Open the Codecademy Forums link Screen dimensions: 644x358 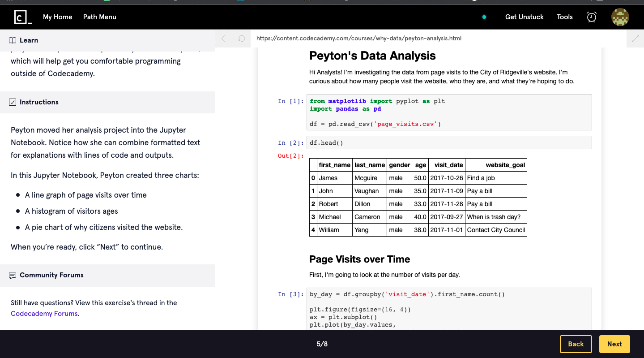click(44, 314)
